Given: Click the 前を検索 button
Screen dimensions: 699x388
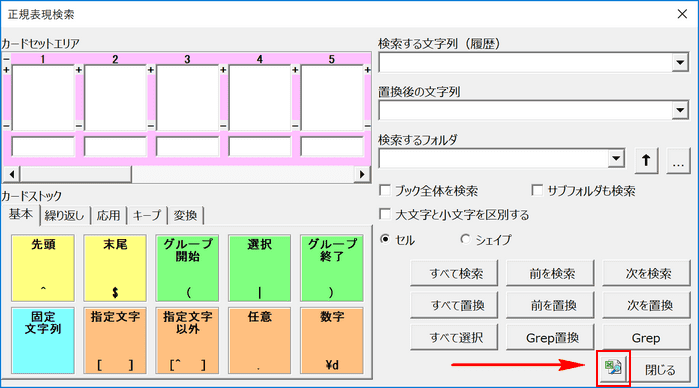Looking at the screenshot, I should [x=550, y=273].
